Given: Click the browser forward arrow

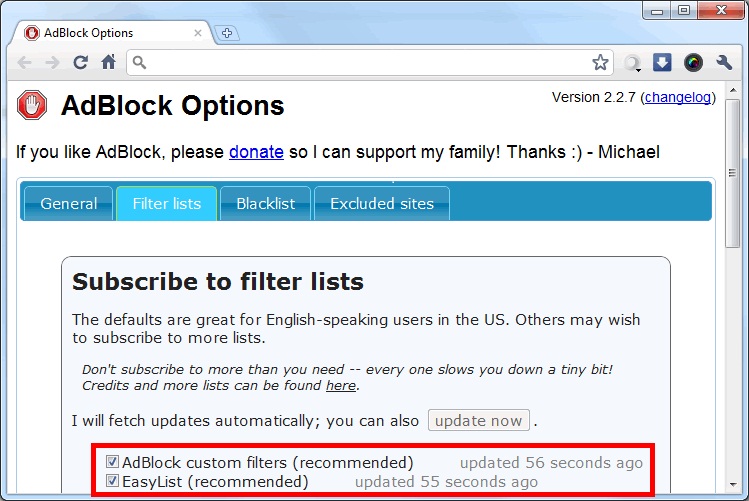Looking at the screenshot, I should [52, 63].
